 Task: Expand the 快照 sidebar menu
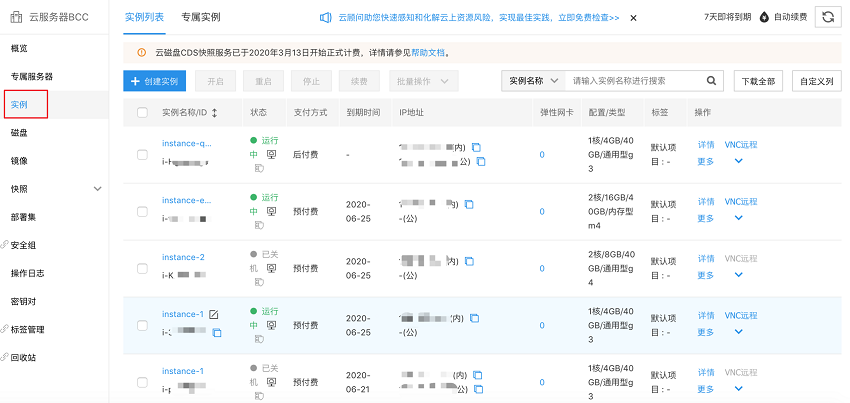(97, 188)
